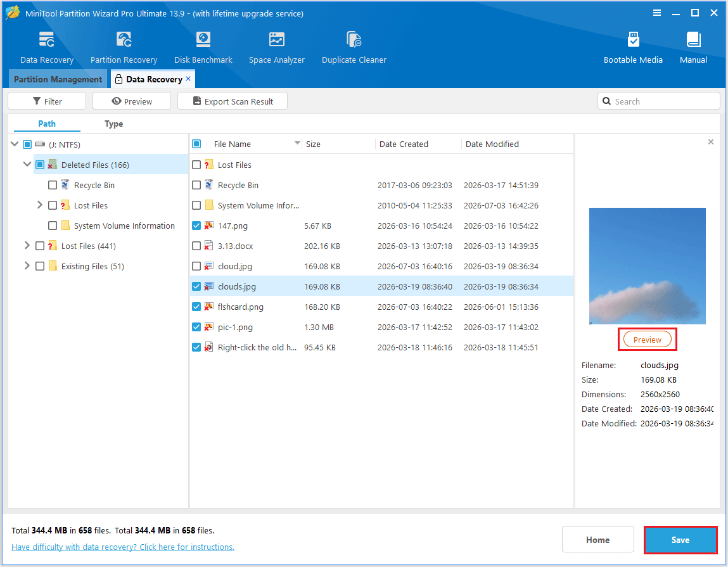The height and width of the screenshot is (567, 728).
Task: Open the Filter options
Action: [x=47, y=101]
